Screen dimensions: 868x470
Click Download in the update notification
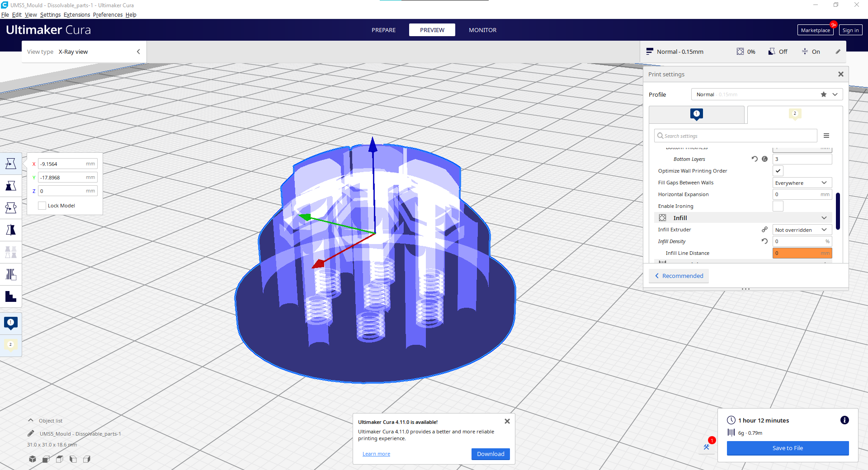click(x=491, y=454)
